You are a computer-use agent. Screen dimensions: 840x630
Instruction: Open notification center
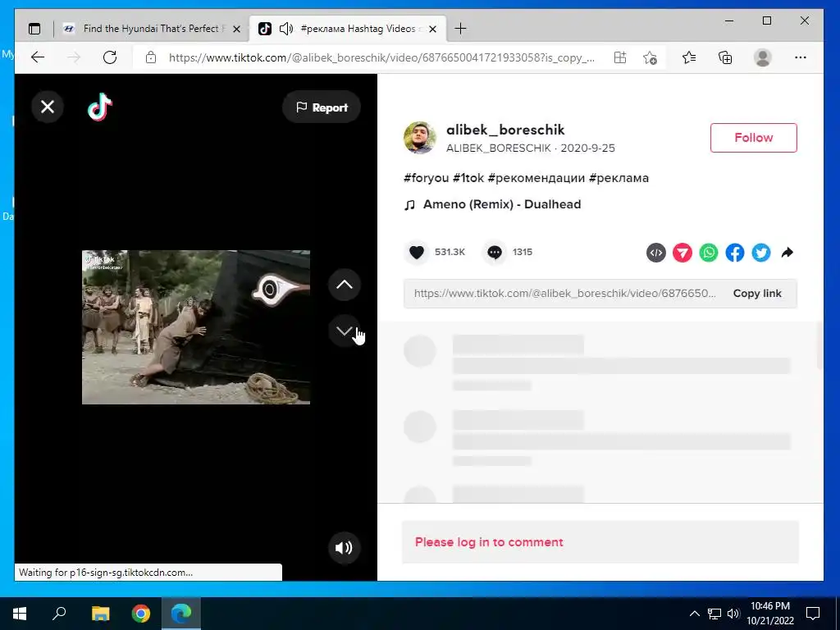(813, 614)
